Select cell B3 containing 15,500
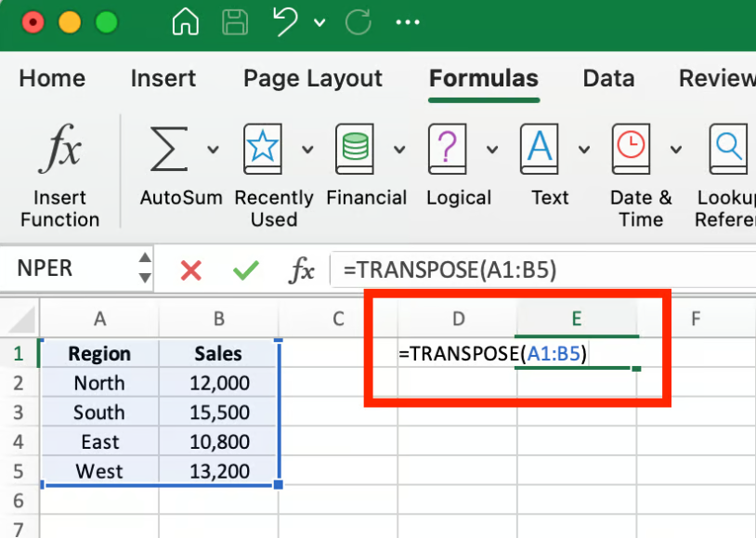756x538 pixels. [218, 413]
